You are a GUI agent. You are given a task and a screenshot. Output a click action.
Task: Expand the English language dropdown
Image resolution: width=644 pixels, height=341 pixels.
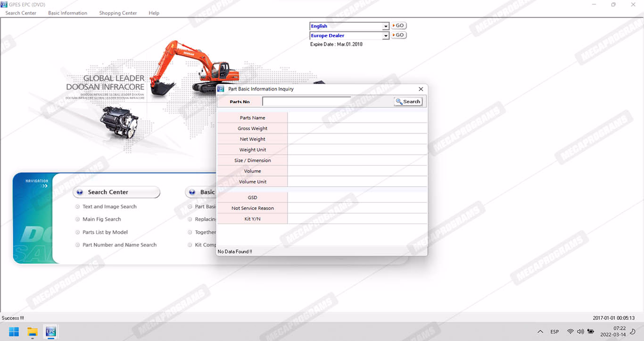pos(386,26)
